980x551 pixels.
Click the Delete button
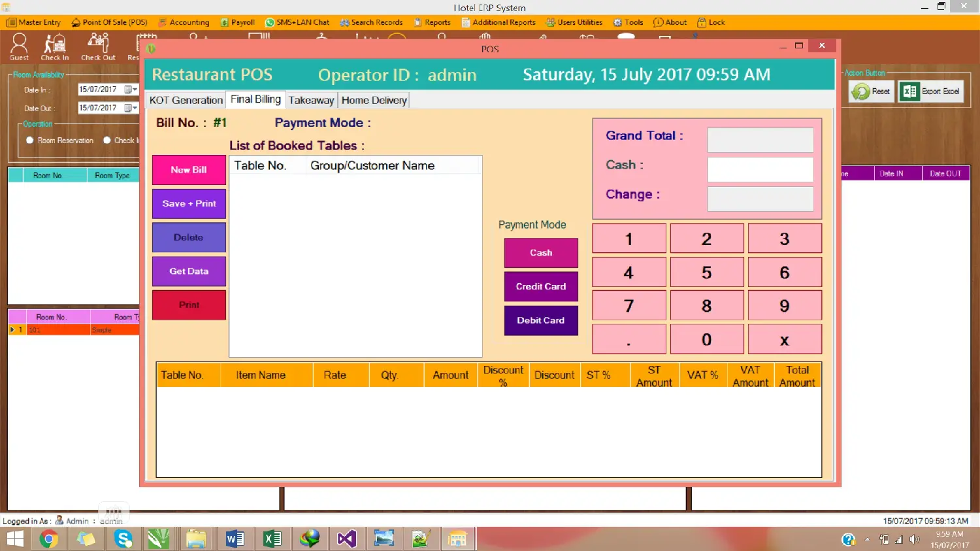click(189, 238)
